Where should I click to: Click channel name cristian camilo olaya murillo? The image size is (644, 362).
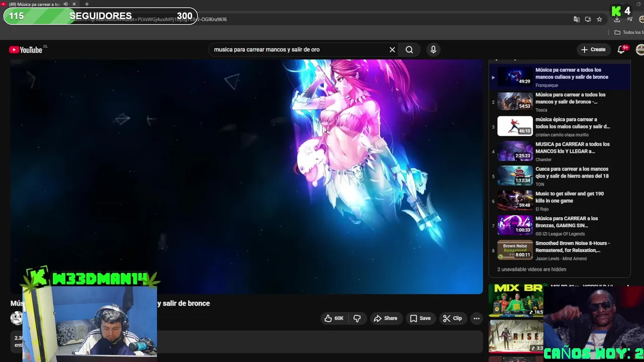[561, 135]
